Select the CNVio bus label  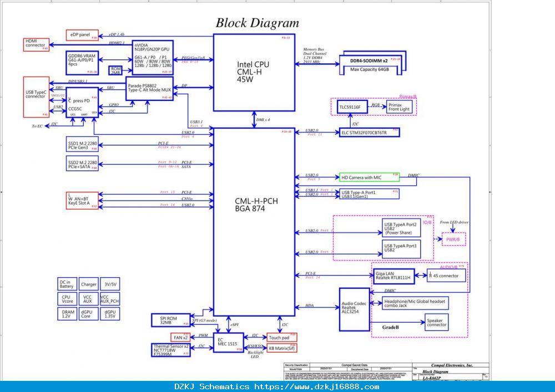pos(187,199)
